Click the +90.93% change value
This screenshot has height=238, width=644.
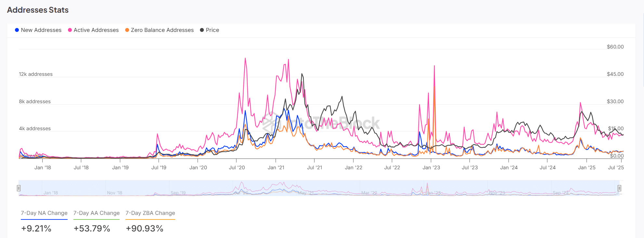[145, 229]
